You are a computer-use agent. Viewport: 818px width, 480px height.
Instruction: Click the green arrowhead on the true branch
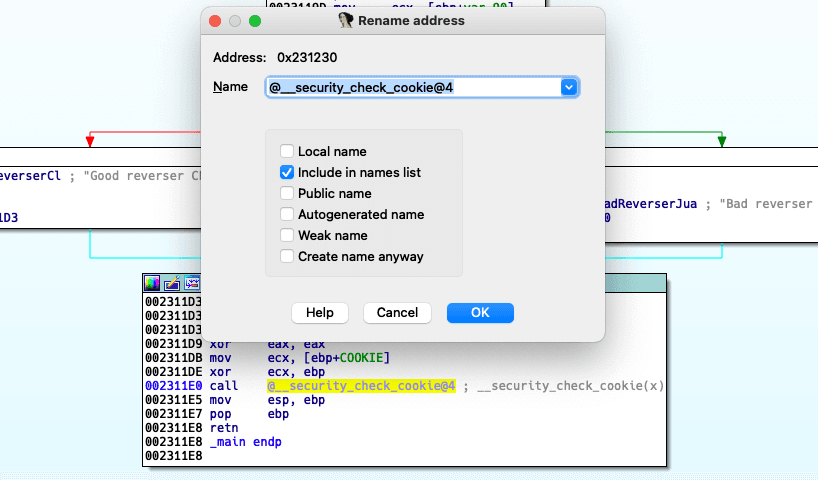tap(722, 141)
